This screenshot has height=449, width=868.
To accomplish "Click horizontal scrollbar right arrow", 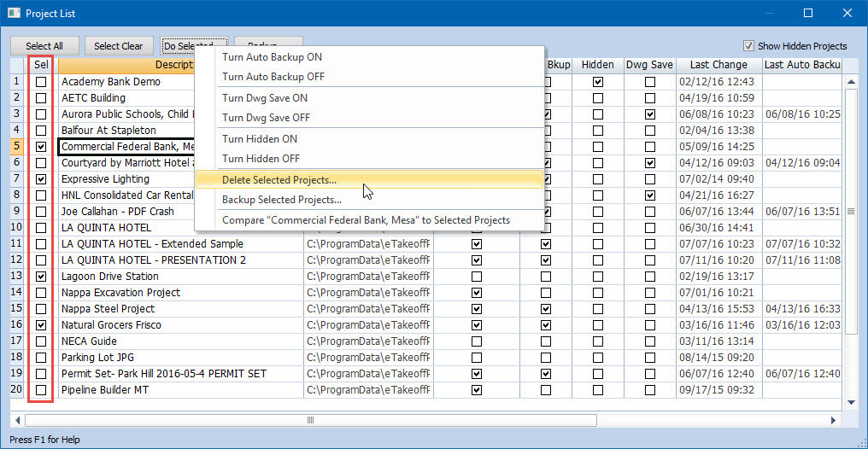I will click(835, 421).
